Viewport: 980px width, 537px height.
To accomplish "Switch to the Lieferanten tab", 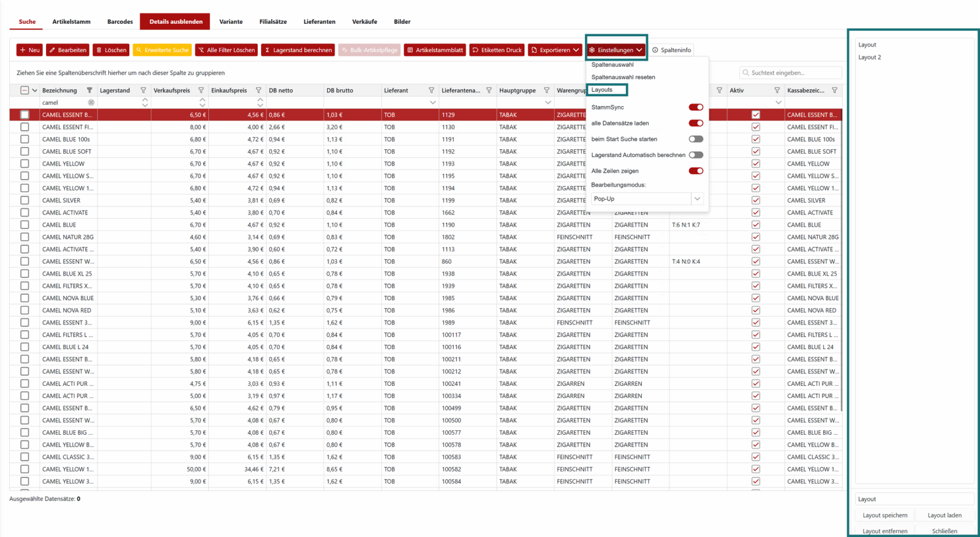I will (x=319, y=21).
